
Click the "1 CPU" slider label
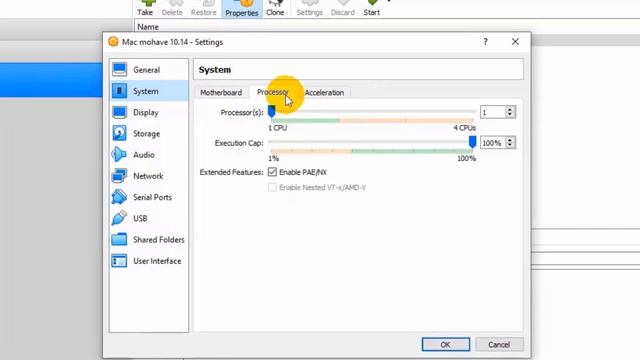pyautogui.click(x=278, y=128)
